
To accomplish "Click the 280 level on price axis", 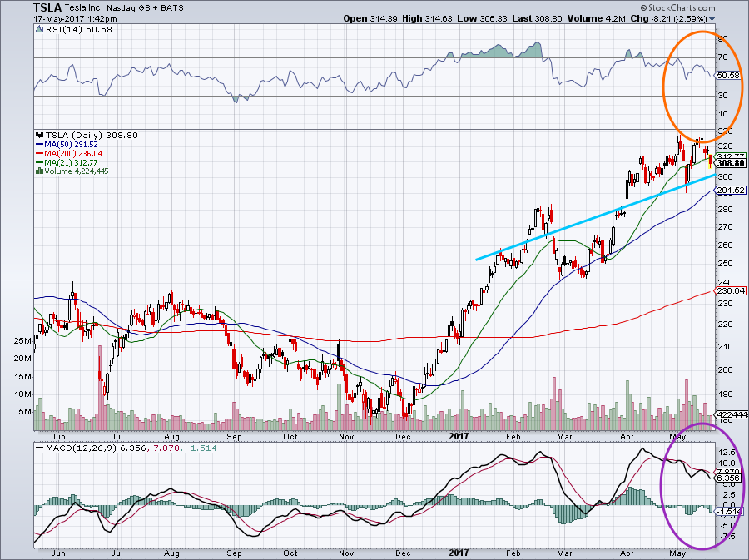I will pos(725,209).
